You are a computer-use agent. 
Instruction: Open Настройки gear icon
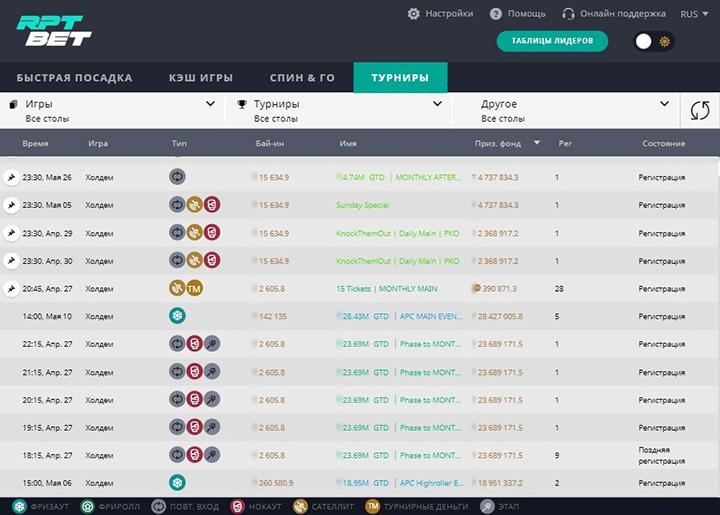coord(414,14)
